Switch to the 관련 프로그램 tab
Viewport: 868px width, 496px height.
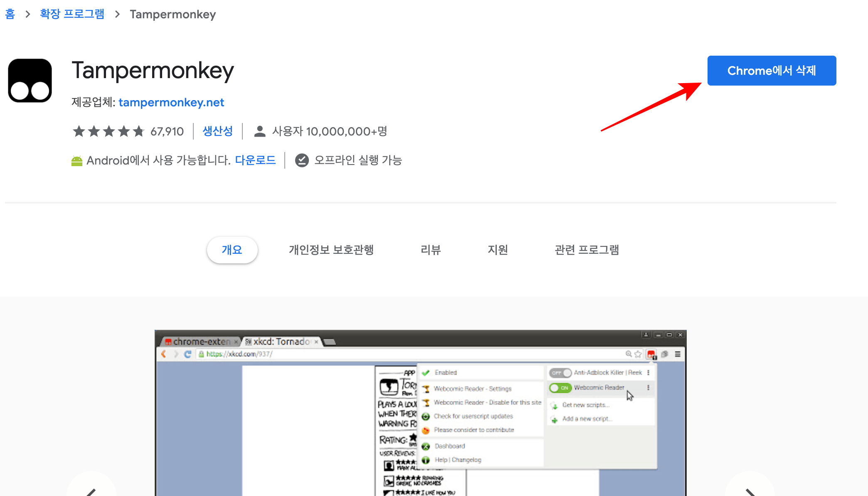point(587,250)
